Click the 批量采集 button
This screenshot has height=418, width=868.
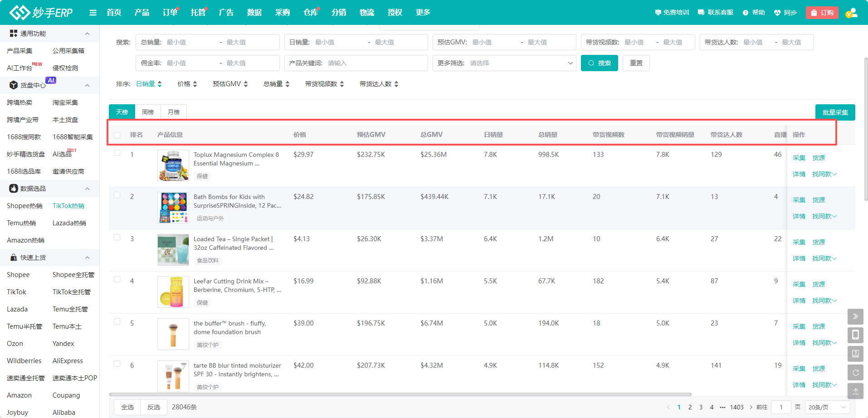click(835, 112)
